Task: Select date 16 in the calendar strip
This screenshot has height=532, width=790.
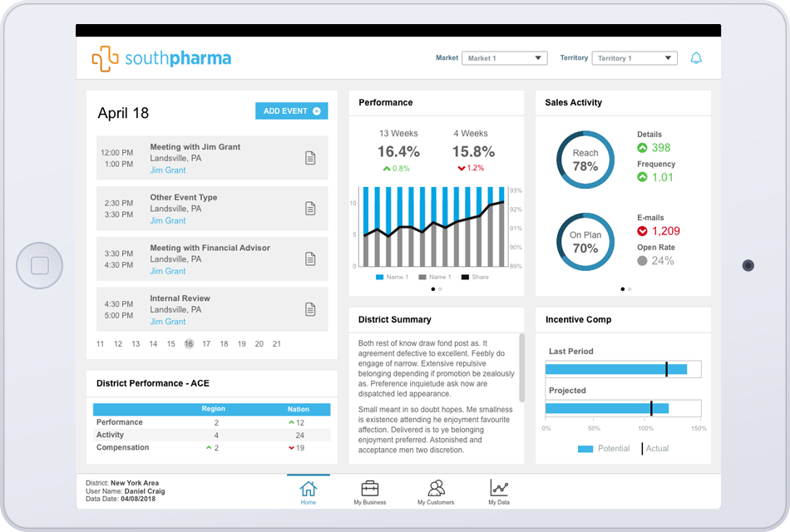Action: (x=189, y=344)
